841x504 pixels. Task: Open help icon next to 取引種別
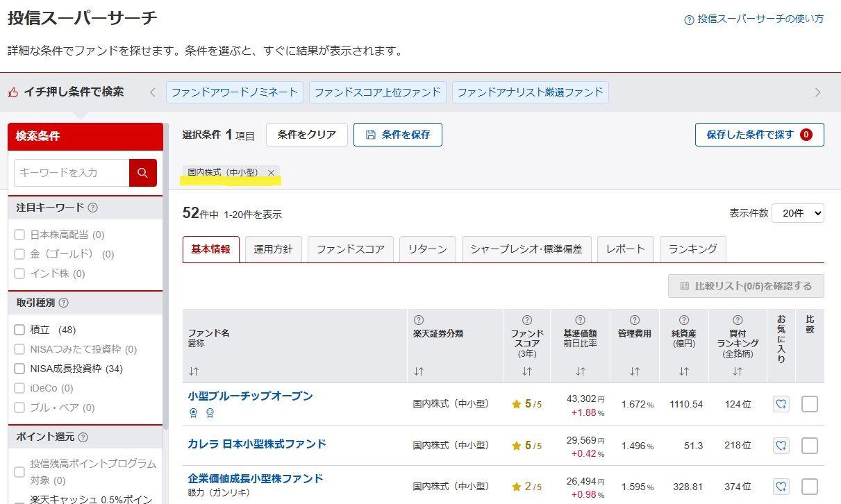pos(64,303)
